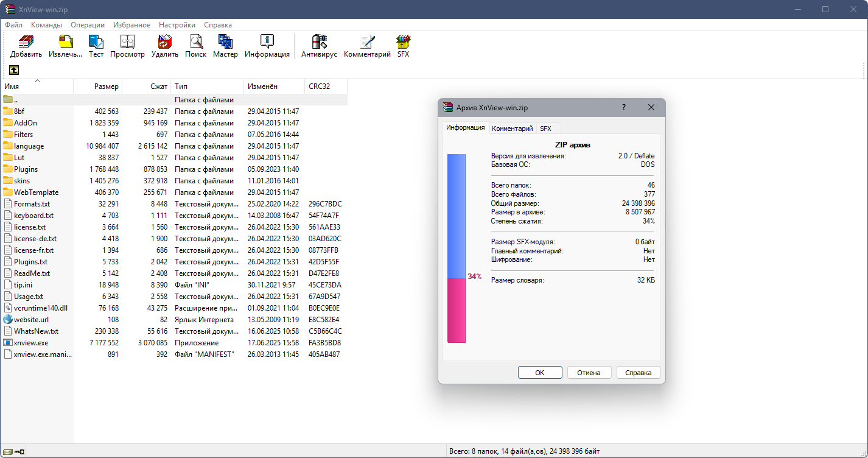The image size is (868, 458).
Task: Open the Команды menu
Action: click(x=46, y=25)
